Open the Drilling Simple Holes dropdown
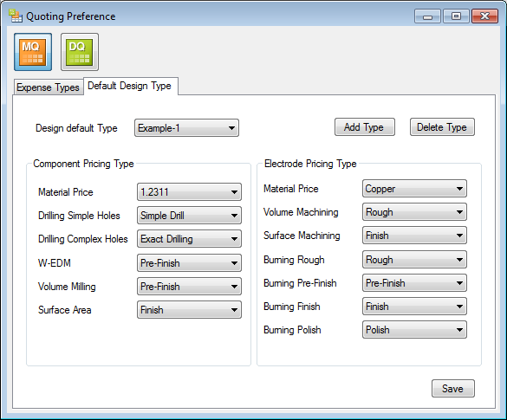This screenshot has height=420, width=507. (189, 216)
